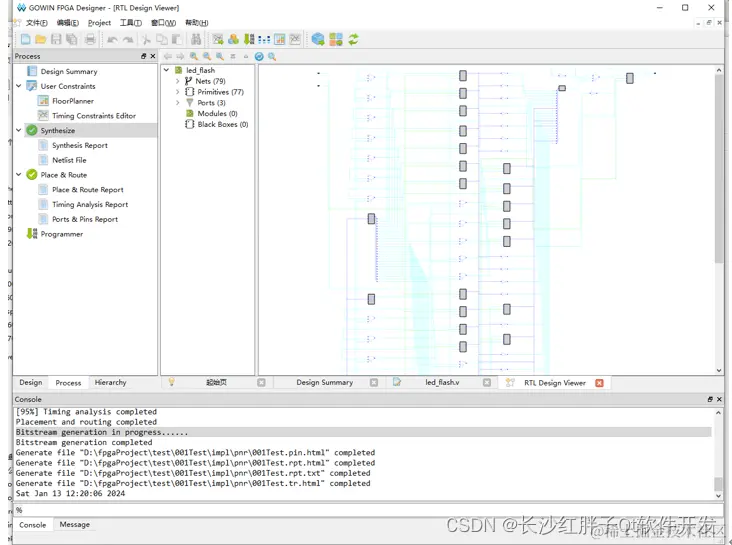Expand the Primitives (77) node
The height and width of the screenshot is (545, 732).
[x=177, y=92]
